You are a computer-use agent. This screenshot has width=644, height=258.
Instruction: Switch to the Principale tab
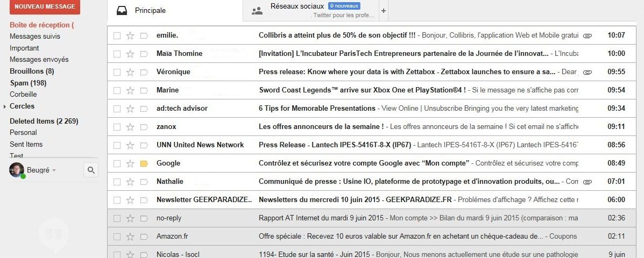point(175,11)
